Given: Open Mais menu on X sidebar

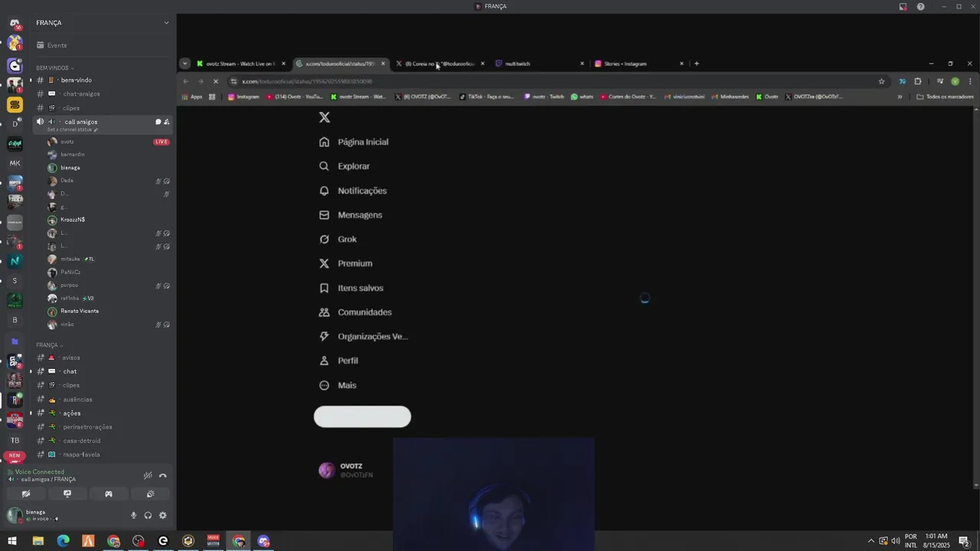Looking at the screenshot, I should click(x=338, y=385).
